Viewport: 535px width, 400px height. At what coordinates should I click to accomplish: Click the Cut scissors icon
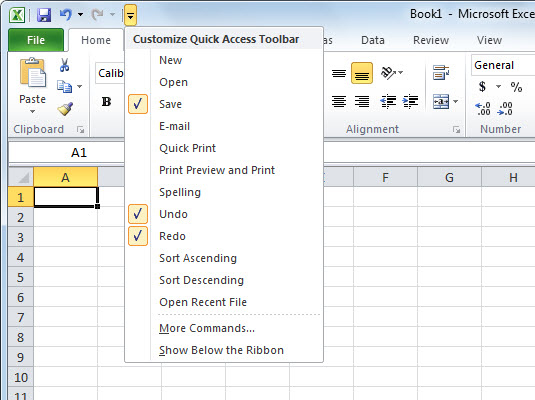[x=64, y=65]
